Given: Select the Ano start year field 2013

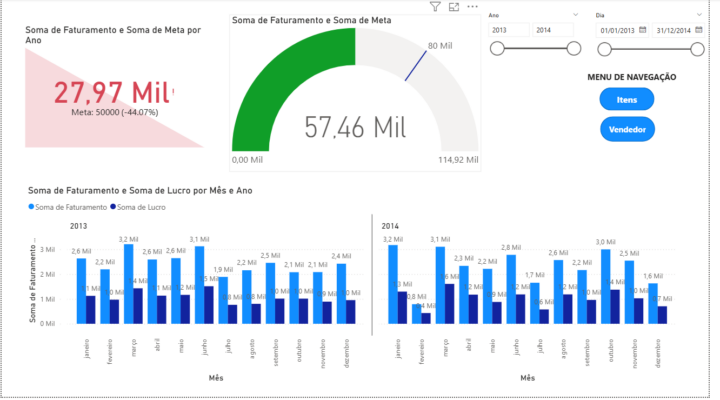Looking at the screenshot, I should tap(509, 31).
